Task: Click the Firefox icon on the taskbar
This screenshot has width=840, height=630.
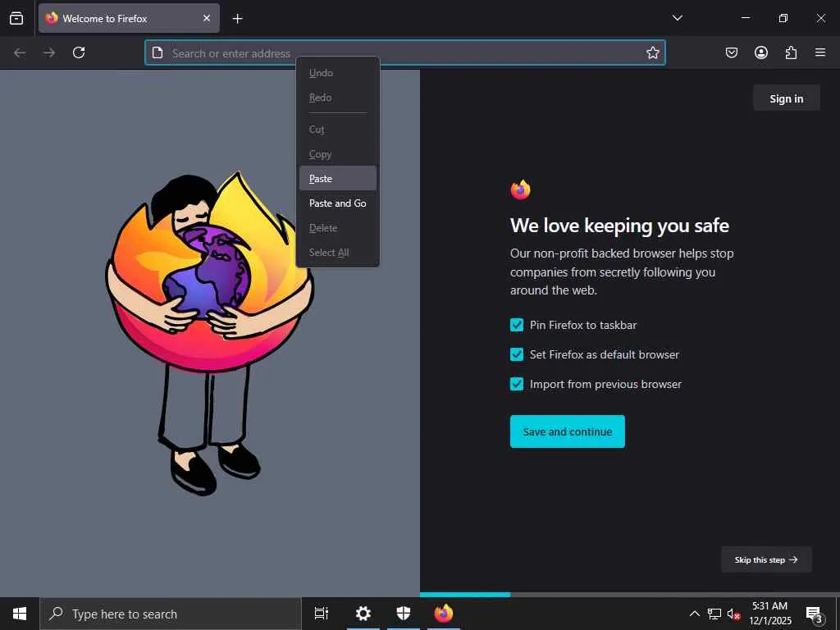Action: click(x=444, y=614)
